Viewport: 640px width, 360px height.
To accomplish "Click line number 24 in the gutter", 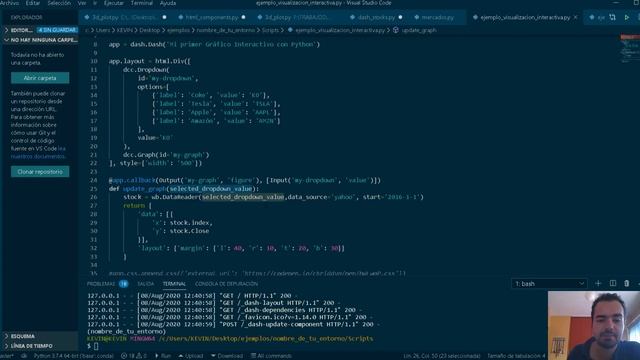I will click(x=94, y=180).
